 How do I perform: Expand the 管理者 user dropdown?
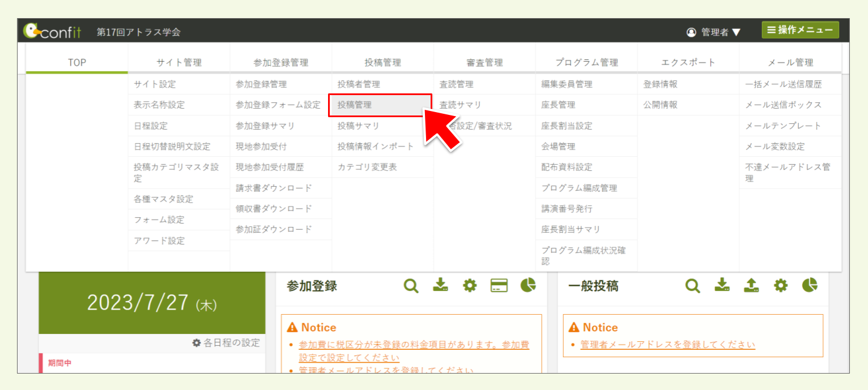click(x=714, y=32)
